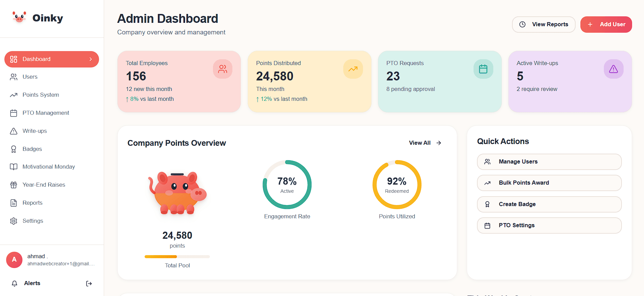Click the PTO Requests calendar icon
The image size is (644, 296).
pos(483,69)
